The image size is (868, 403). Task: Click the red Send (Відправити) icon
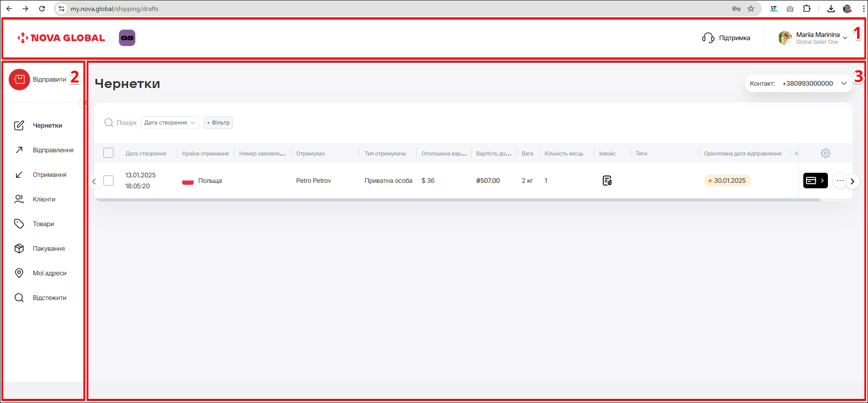coord(19,80)
